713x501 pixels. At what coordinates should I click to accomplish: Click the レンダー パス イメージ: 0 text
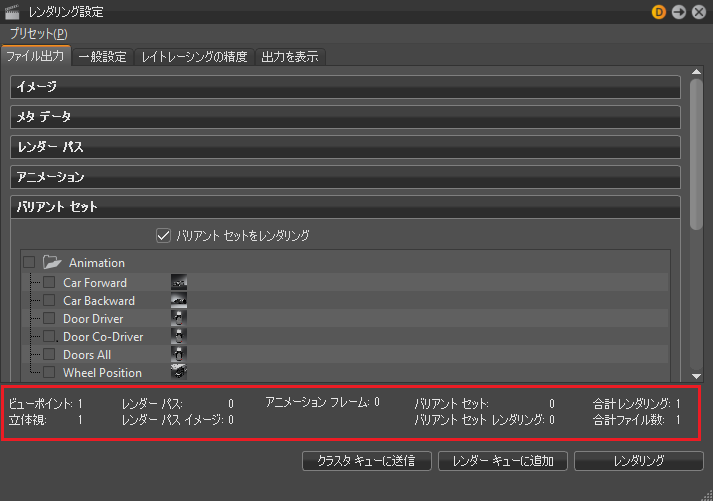coord(178,420)
